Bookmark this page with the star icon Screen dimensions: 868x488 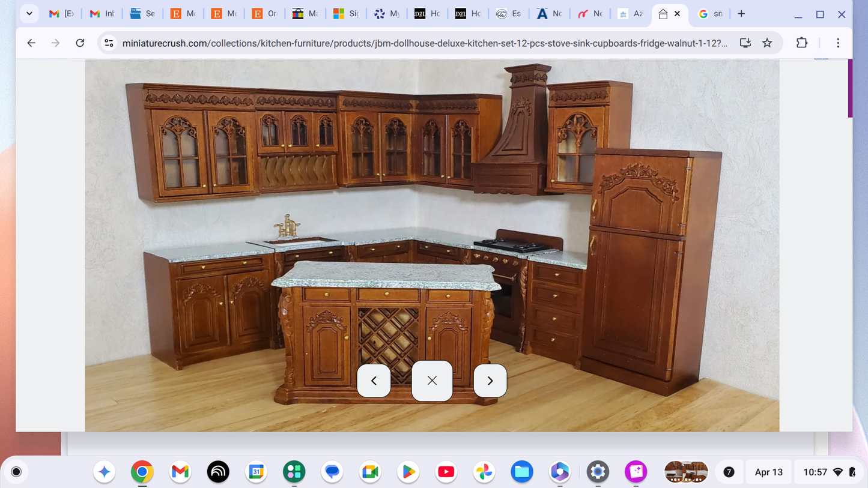tap(767, 43)
